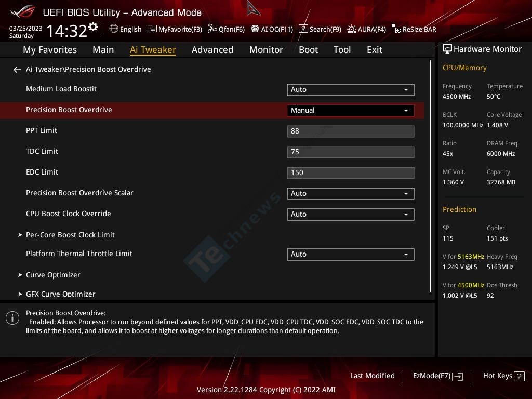Viewport: 532px width, 399px height.
Task: Open the Medium Load Boostit dropdown
Action: (351, 89)
